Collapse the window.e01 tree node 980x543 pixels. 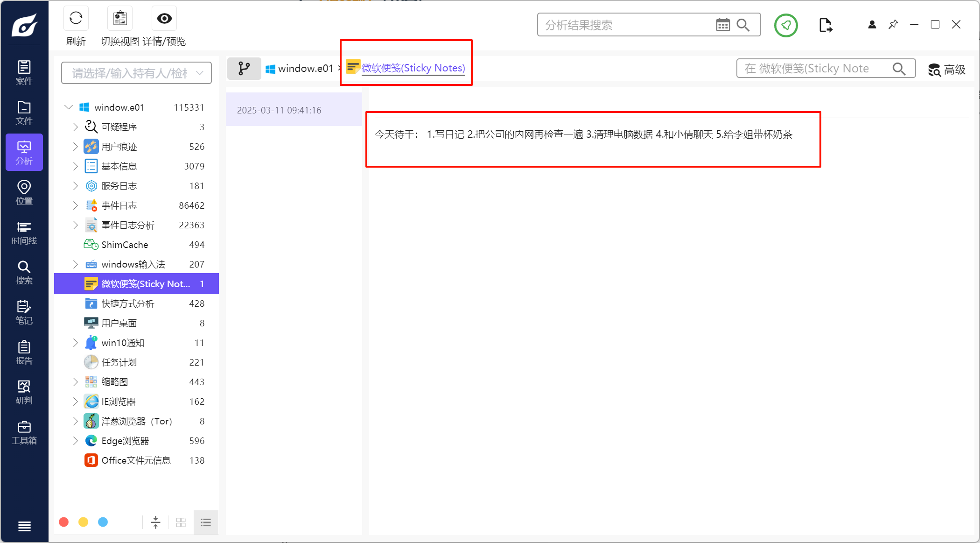point(69,107)
